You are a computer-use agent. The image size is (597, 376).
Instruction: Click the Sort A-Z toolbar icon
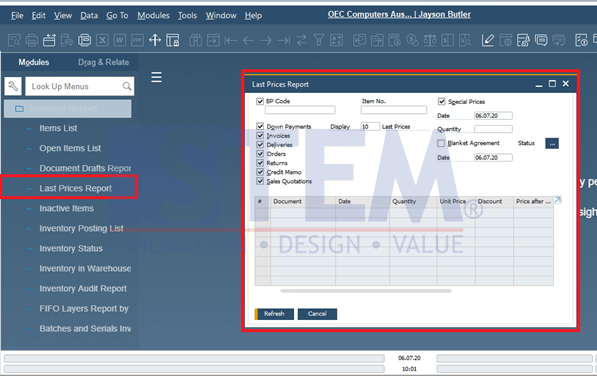(x=336, y=40)
